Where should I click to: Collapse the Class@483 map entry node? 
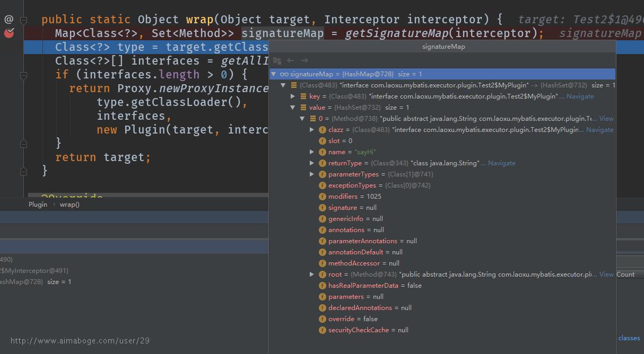coord(283,85)
